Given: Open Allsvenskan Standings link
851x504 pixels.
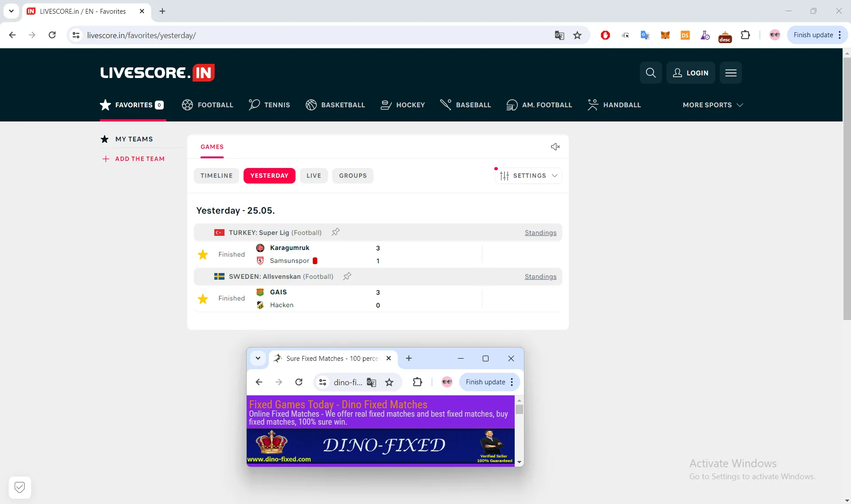Looking at the screenshot, I should pos(540,277).
